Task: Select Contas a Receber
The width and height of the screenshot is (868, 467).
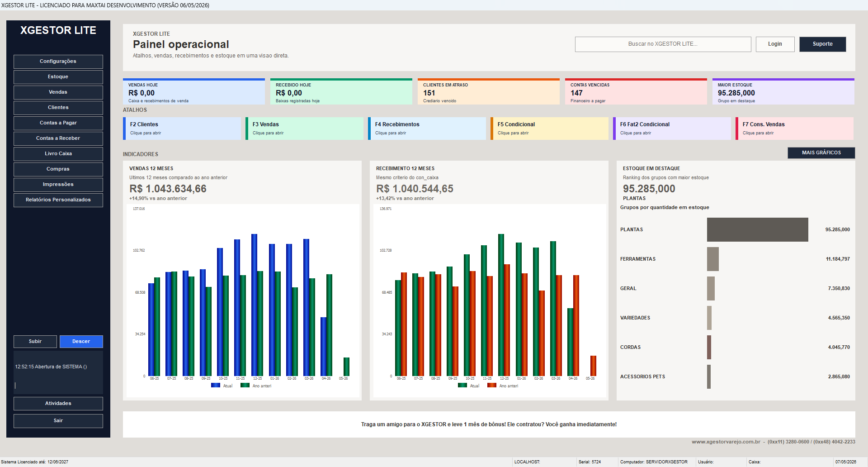Action: (x=58, y=138)
